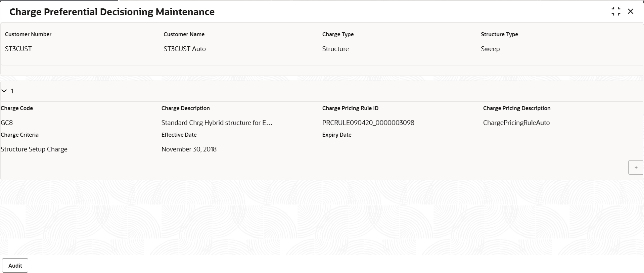Close the Charge Preferential Decisioning Maintenance dialog
Image resolution: width=644 pixels, height=273 pixels.
point(631,11)
